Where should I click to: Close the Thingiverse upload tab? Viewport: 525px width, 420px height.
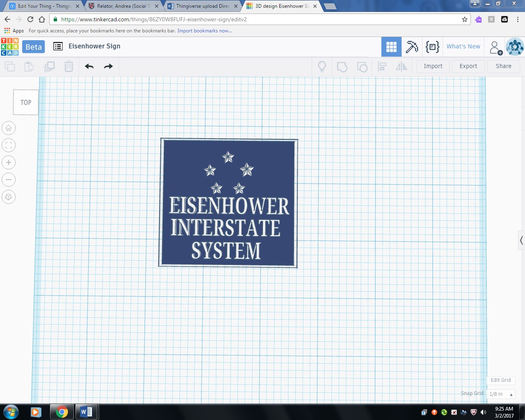pyautogui.click(x=236, y=6)
